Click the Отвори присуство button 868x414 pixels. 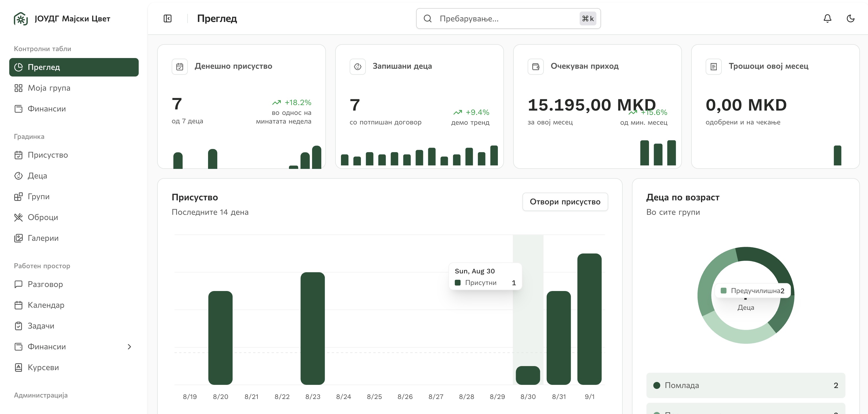click(x=565, y=202)
